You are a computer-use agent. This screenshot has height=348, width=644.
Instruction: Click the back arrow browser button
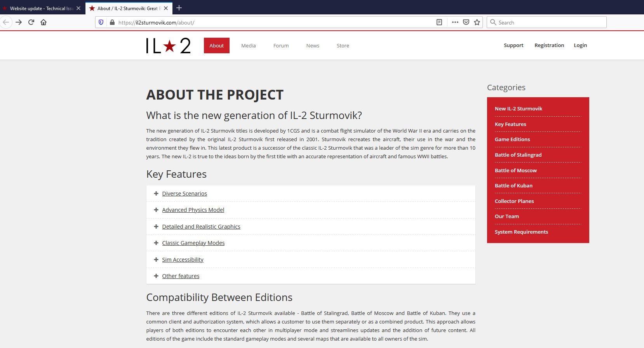click(x=5, y=22)
